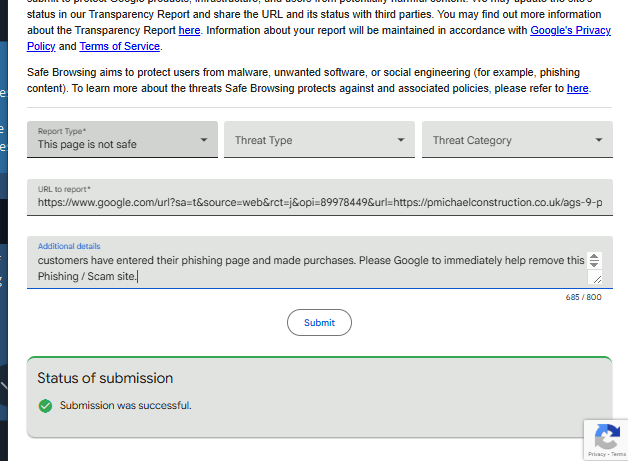The height and width of the screenshot is (461, 628).
Task: Click the reCAPTCHA badge logo
Action: (x=606, y=436)
